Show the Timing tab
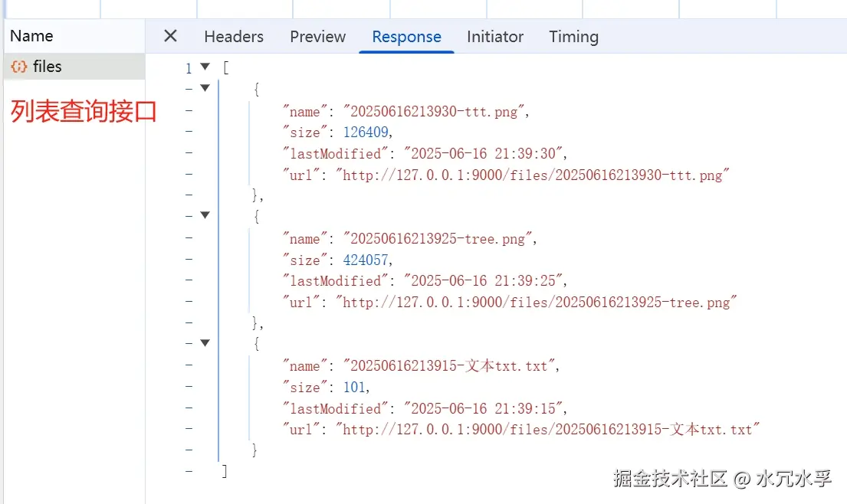This screenshot has width=847, height=504. pyautogui.click(x=573, y=37)
